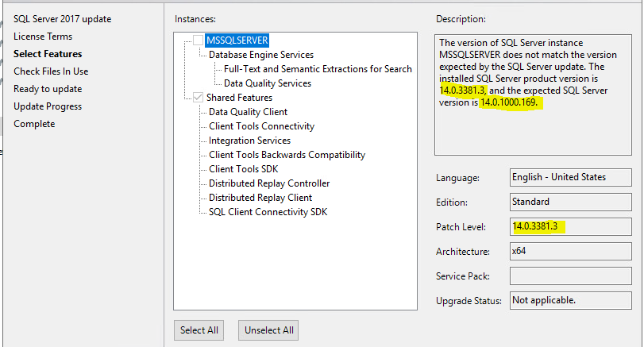
Task: Select Database Engine Services feature
Action: [260, 55]
